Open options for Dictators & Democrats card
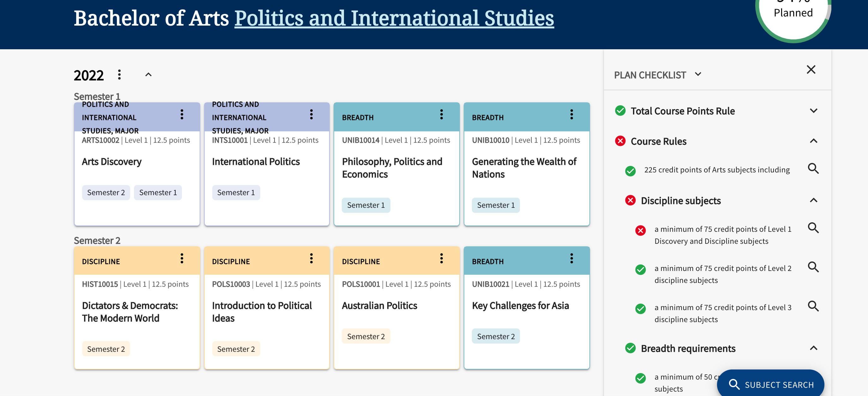The height and width of the screenshot is (396, 868). 182,259
